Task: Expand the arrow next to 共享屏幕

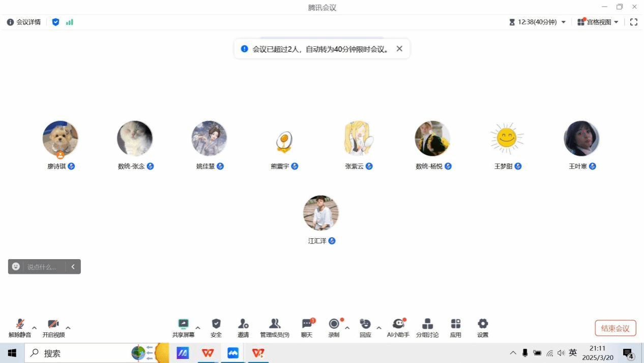Action: 198,328
